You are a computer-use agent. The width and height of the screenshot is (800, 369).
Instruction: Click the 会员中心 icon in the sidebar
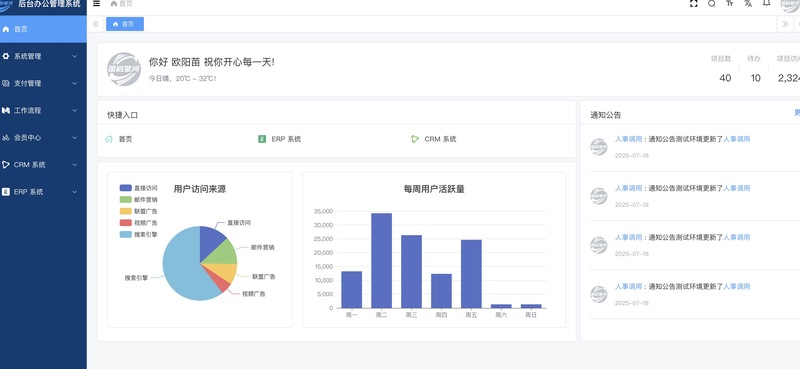tap(6, 137)
